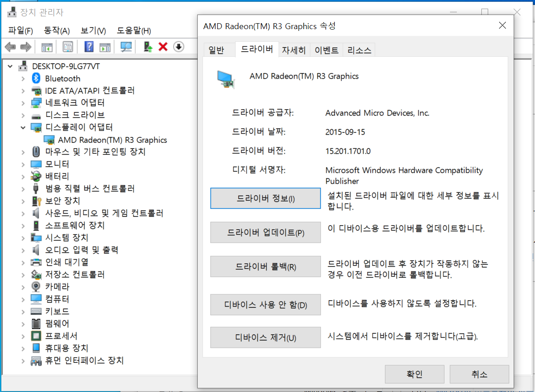Click the firmware (펌웨어) category icon

coord(36,323)
